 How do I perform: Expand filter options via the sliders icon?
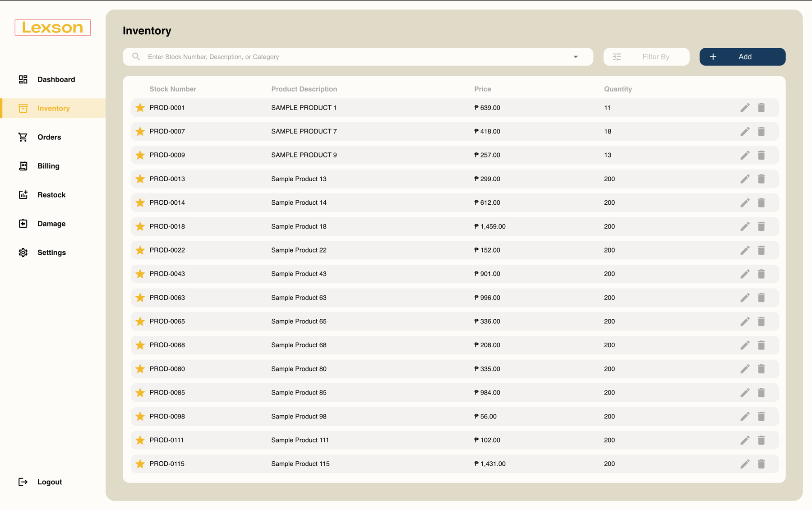point(617,56)
